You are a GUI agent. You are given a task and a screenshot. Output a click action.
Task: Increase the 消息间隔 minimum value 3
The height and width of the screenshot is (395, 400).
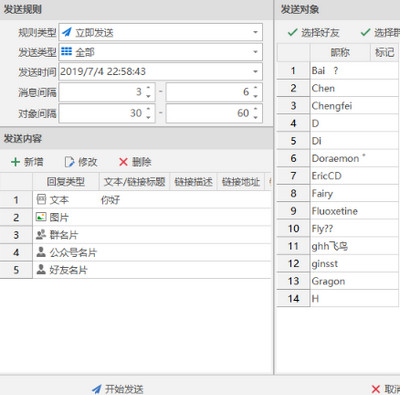coord(148,88)
